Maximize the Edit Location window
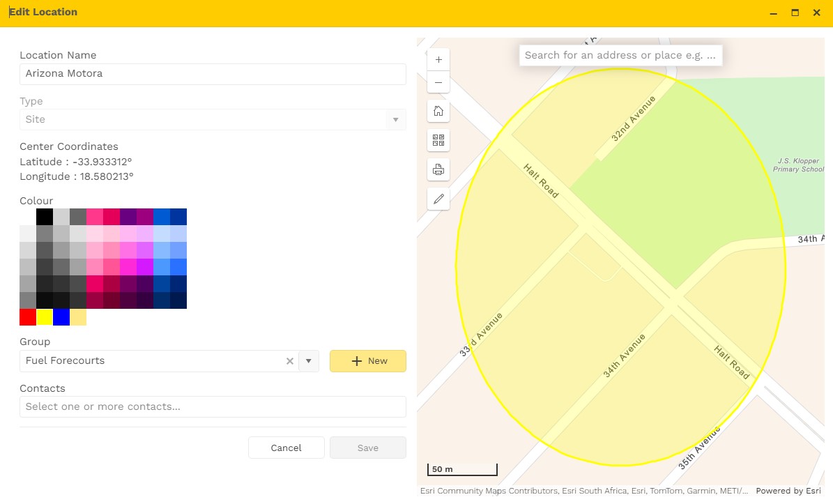 coord(795,13)
